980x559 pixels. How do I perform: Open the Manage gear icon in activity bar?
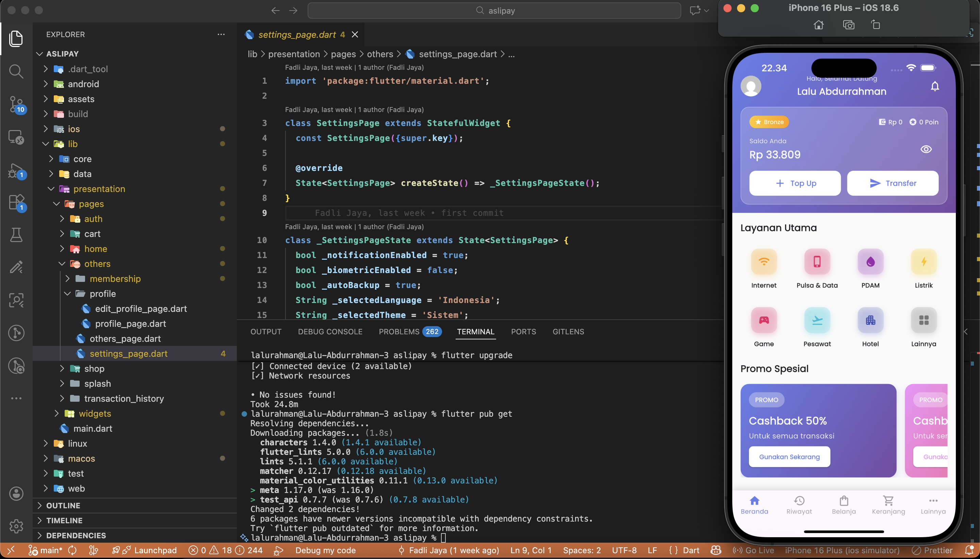tap(16, 526)
